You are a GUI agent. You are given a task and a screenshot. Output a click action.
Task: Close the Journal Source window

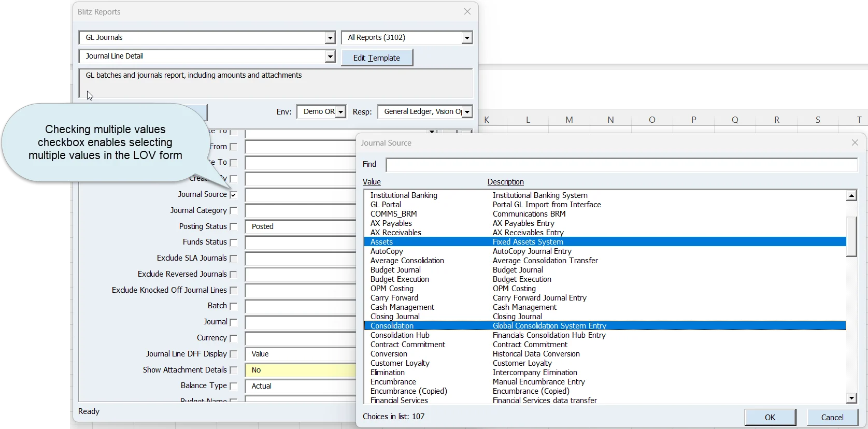[855, 142]
